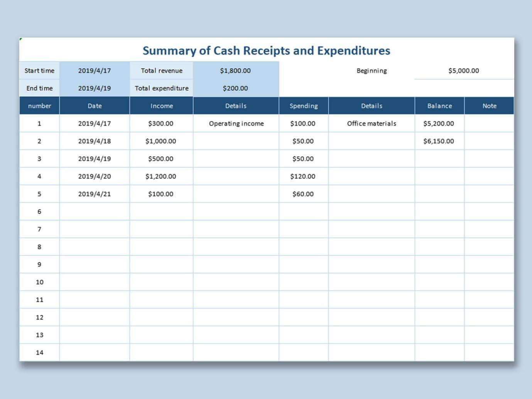Select the End time date cell 2019/4/19
The height and width of the screenshot is (399, 532).
point(94,88)
